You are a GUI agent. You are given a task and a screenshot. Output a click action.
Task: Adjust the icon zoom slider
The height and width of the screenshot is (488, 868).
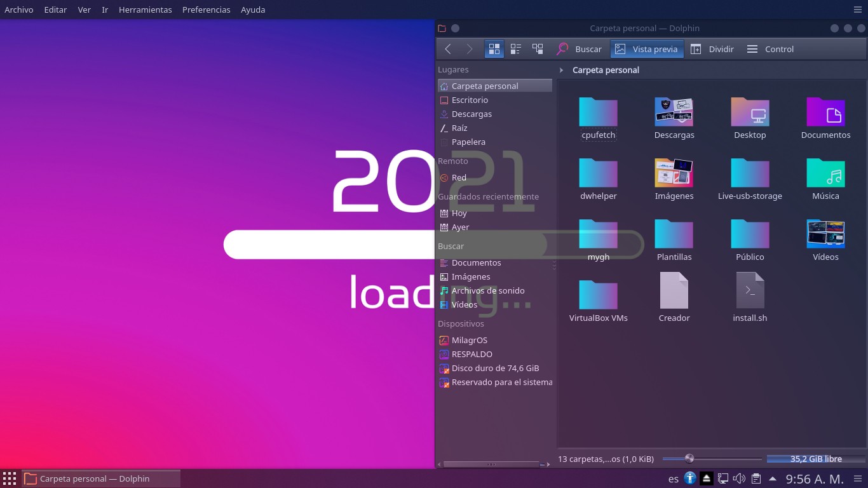pos(689,459)
